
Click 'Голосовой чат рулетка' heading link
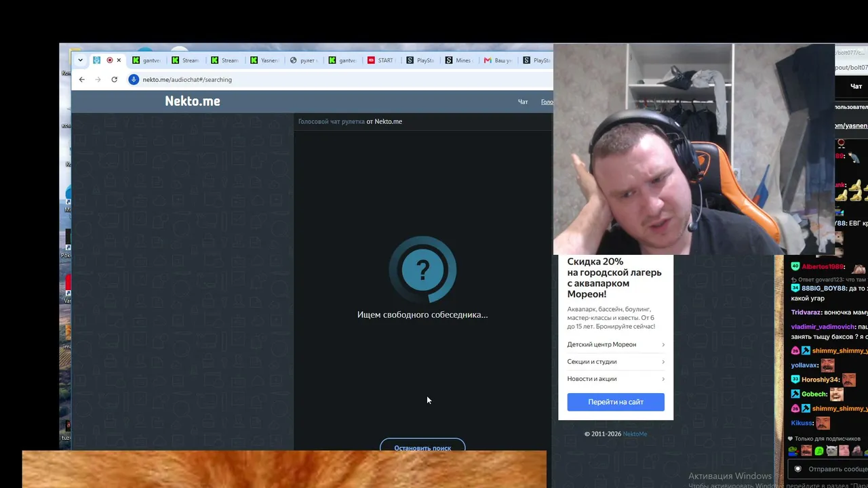tap(332, 121)
